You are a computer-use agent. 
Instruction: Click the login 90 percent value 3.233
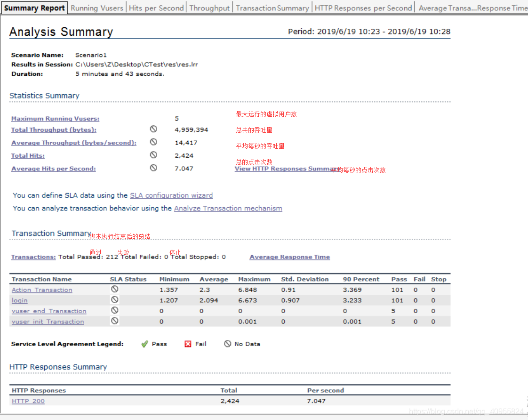pyautogui.click(x=352, y=300)
